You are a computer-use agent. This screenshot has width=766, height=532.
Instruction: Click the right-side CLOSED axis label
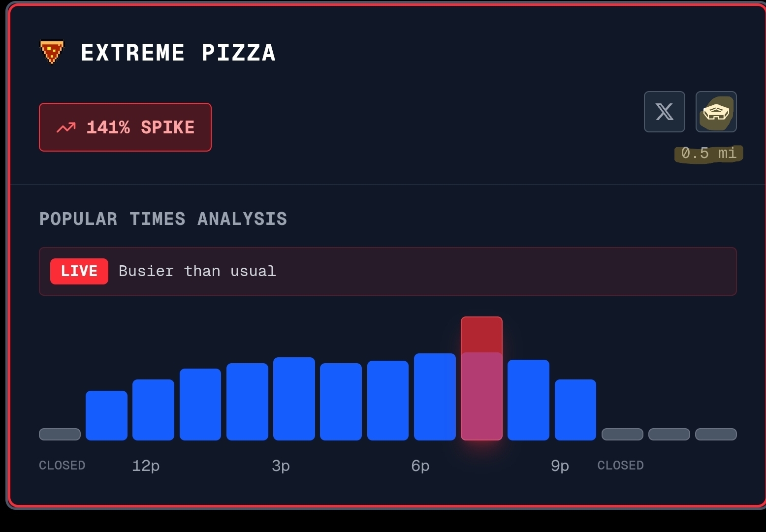[x=620, y=466]
